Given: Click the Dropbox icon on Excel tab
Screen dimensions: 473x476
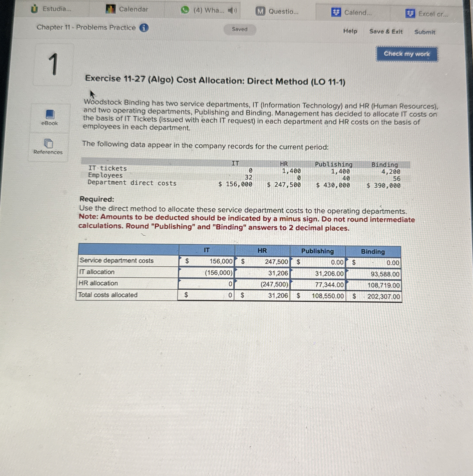Looking at the screenshot, I should tap(410, 14).
